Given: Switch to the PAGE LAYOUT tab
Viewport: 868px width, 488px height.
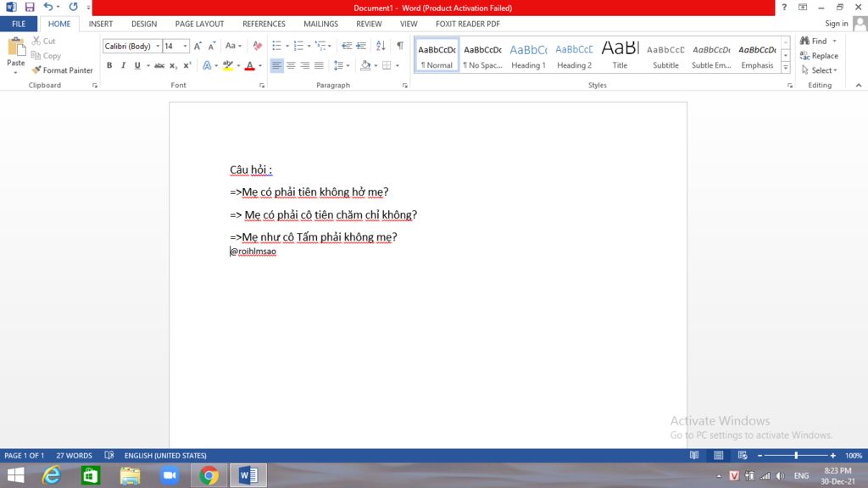Looking at the screenshot, I should 199,24.
